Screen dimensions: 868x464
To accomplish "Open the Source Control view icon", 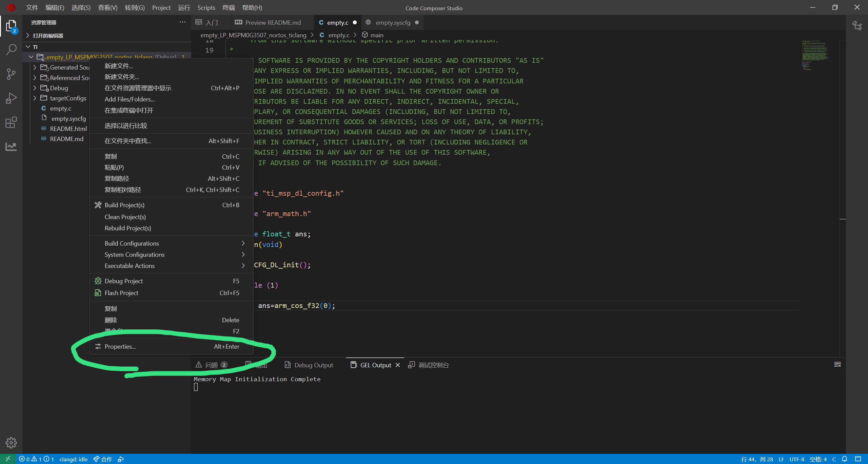I will [11, 74].
